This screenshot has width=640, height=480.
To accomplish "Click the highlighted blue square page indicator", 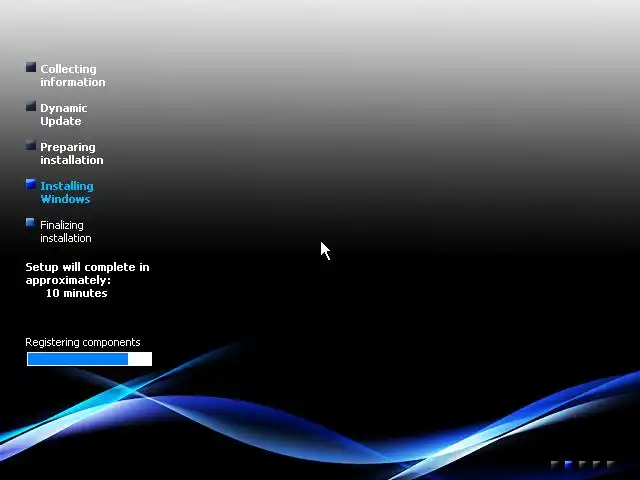I will click(x=569, y=464).
